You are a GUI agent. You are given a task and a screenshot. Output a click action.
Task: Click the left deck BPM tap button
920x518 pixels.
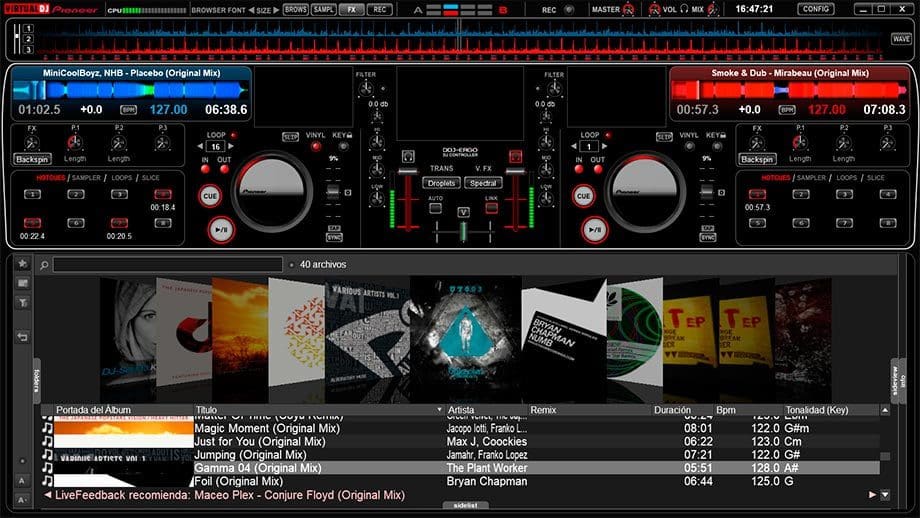click(x=128, y=110)
